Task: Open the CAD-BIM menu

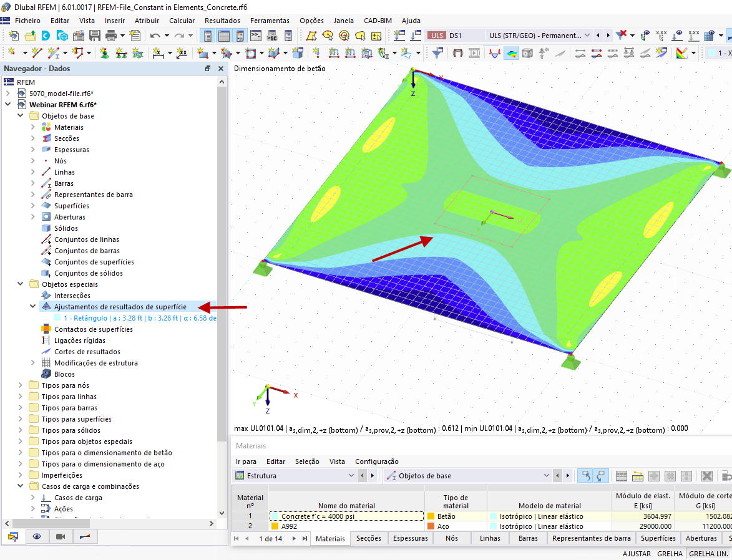Action: [x=378, y=21]
